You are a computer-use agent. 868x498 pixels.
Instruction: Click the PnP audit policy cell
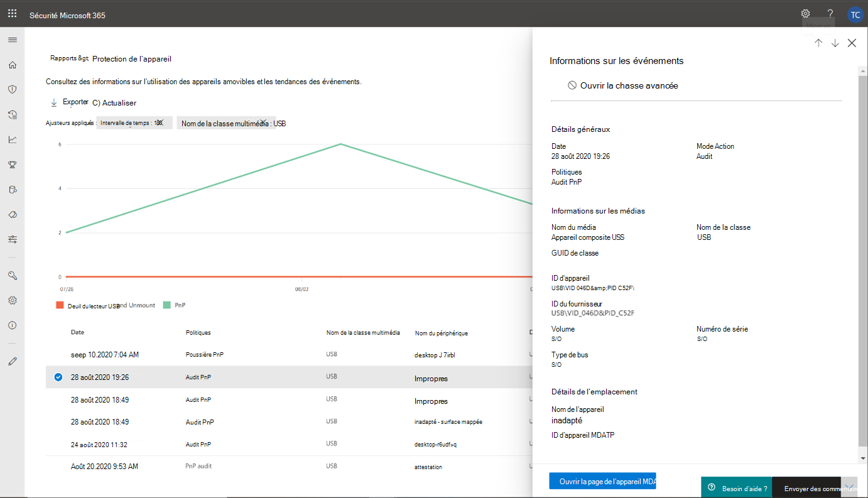click(x=199, y=467)
